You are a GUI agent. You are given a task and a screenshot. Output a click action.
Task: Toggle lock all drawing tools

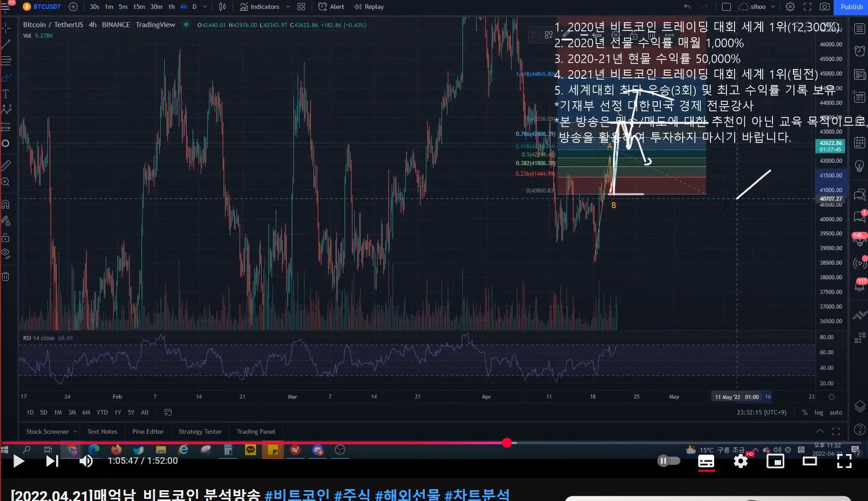[6, 238]
